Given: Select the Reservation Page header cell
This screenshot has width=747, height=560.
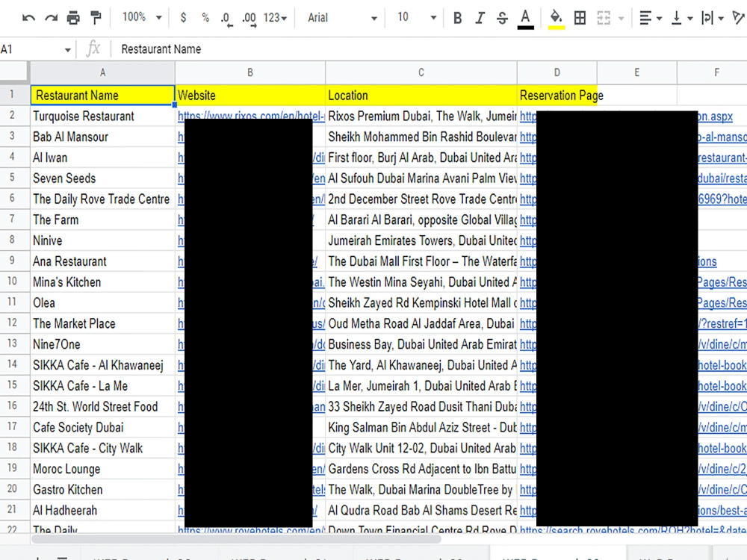Looking at the screenshot, I should point(557,96).
